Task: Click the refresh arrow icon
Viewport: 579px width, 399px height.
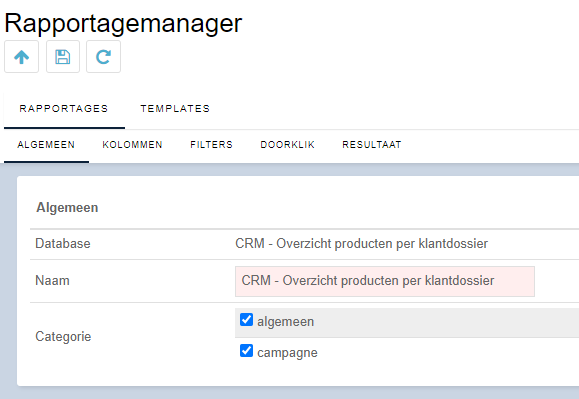Action: 103,57
